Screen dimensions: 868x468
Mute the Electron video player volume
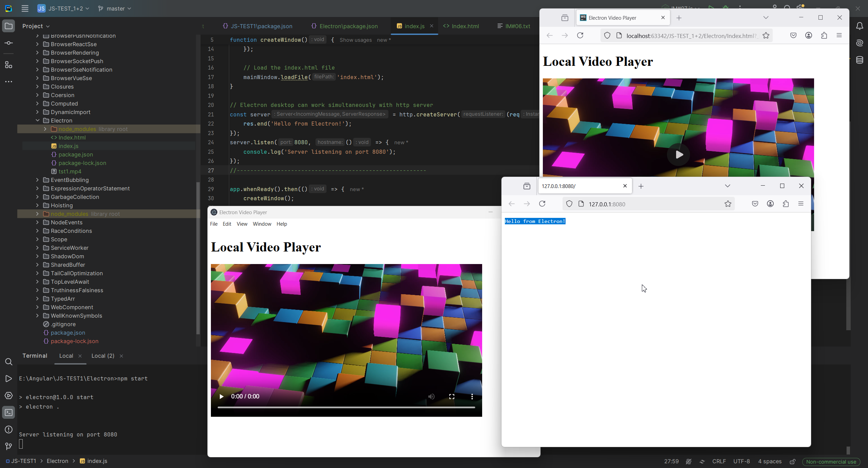point(431,396)
